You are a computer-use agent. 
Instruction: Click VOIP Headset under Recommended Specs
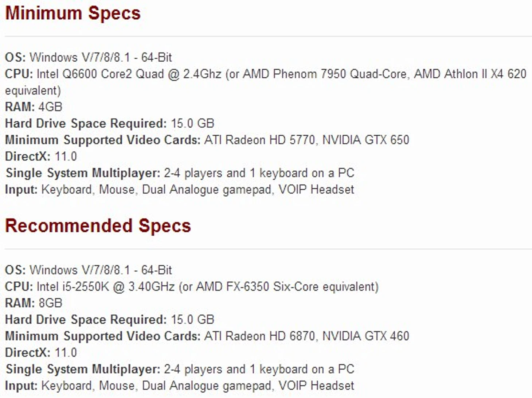coord(316,386)
